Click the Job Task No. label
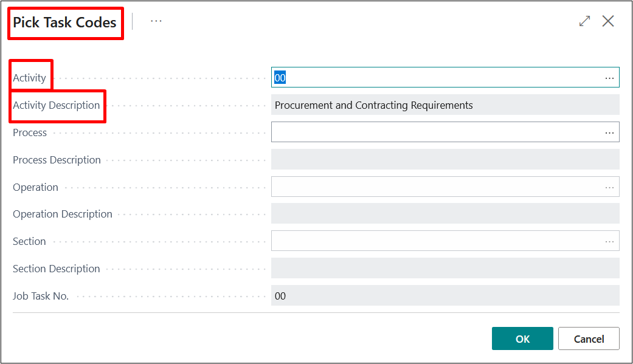Screen dimensions: 633x364 [x=41, y=296]
